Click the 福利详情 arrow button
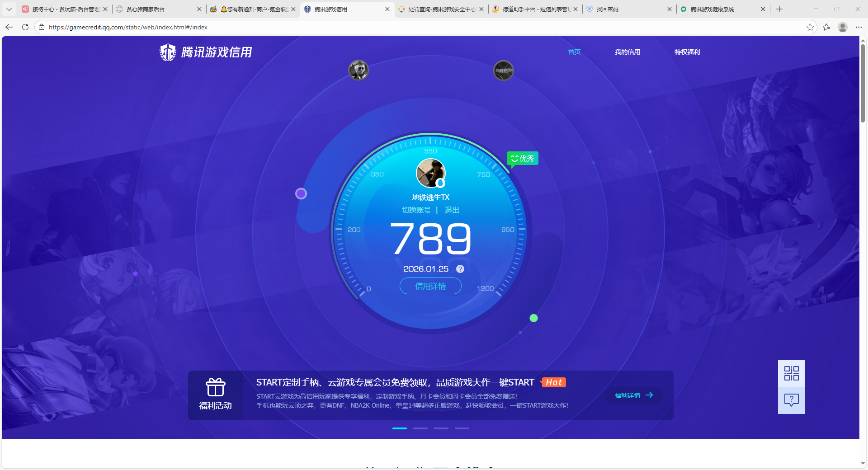Screen dimensions: 868x470 pyautogui.click(x=633, y=395)
